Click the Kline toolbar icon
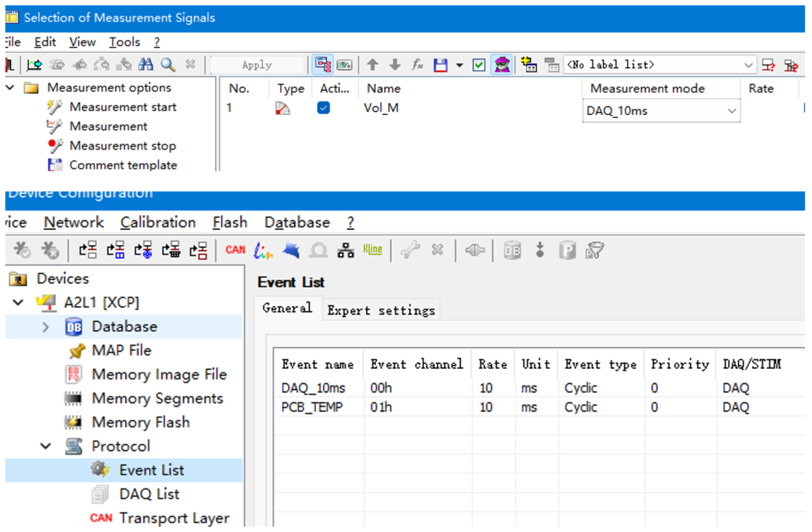 pyautogui.click(x=372, y=250)
